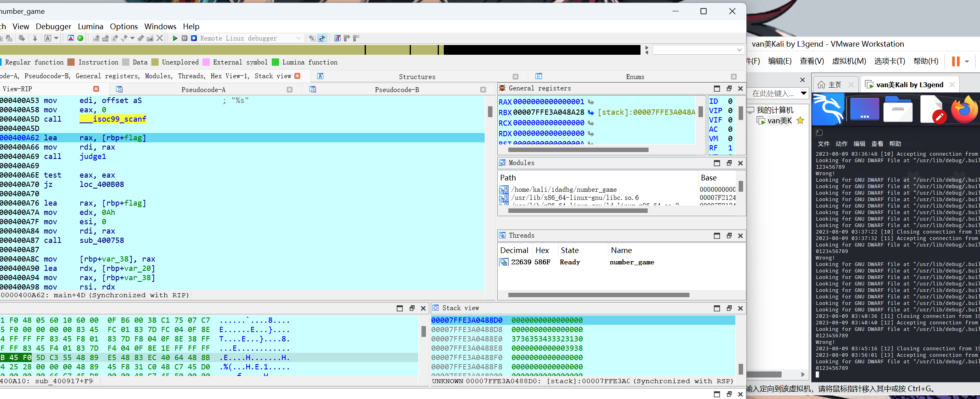Open the Options menu

124,26
